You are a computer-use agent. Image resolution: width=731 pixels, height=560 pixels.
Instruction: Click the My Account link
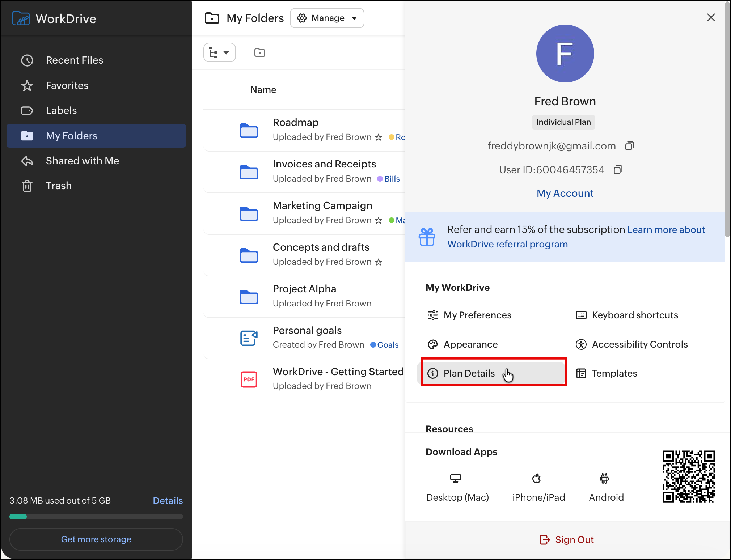tap(565, 194)
